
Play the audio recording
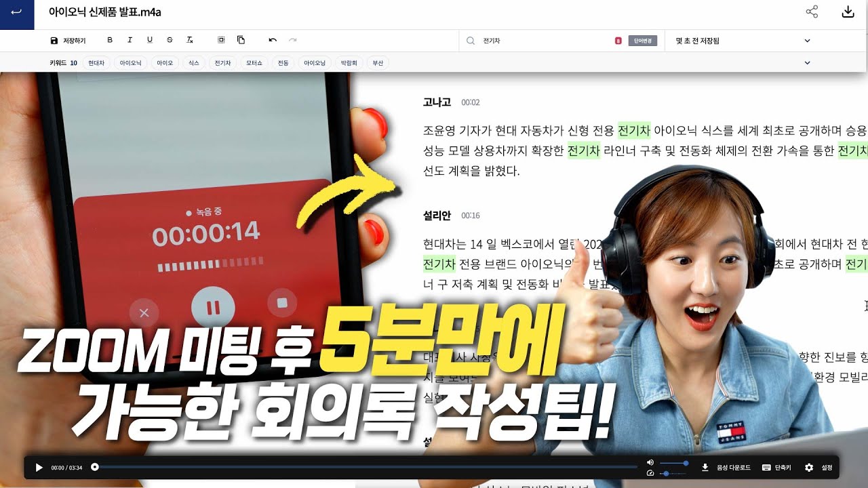click(39, 468)
